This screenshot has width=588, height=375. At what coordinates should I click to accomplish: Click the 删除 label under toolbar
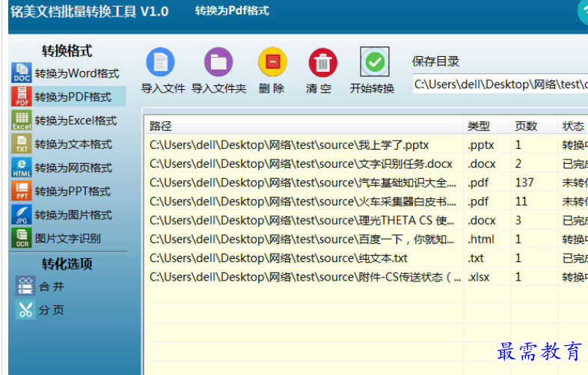click(x=272, y=88)
